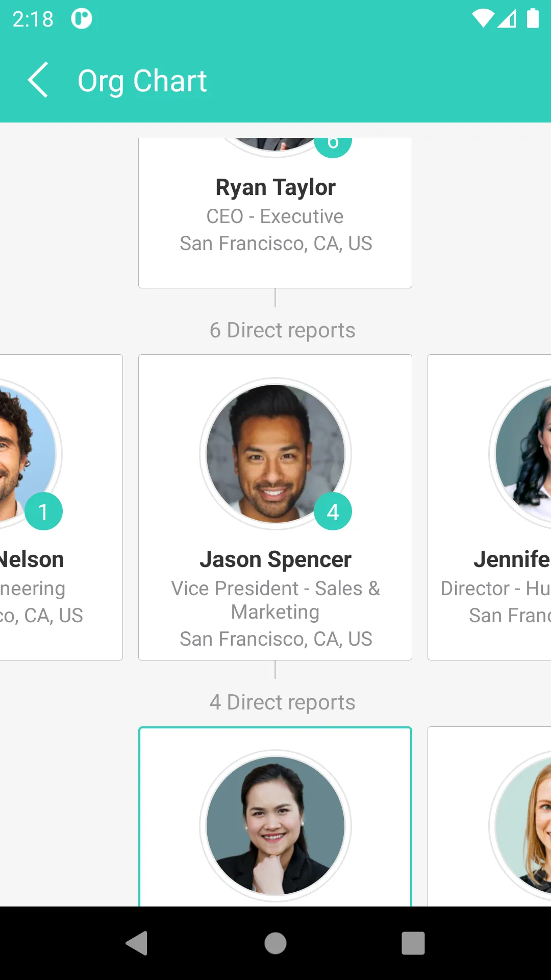Tap the battery icon in status bar
The width and height of the screenshot is (551, 980).
pyautogui.click(x=533, y=18)
